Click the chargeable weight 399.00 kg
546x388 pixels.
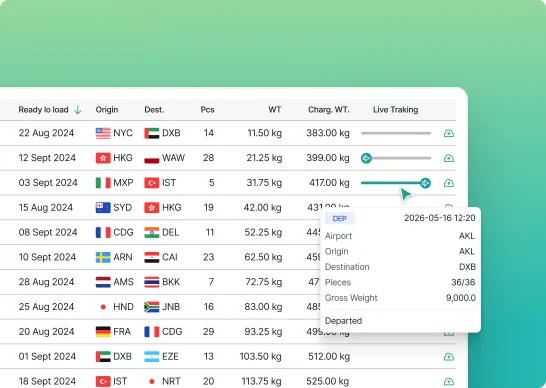(x=328, y=158)
